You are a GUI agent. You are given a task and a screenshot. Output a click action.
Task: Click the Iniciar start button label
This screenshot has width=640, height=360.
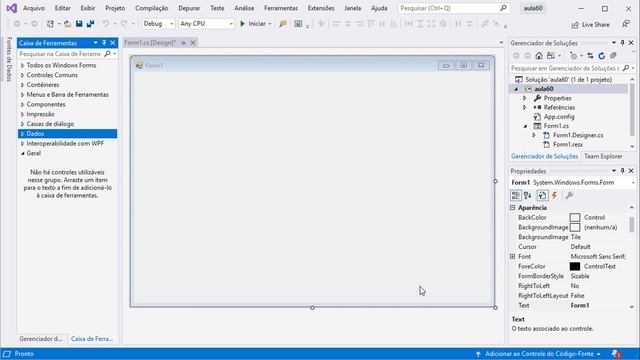point(257,24)
